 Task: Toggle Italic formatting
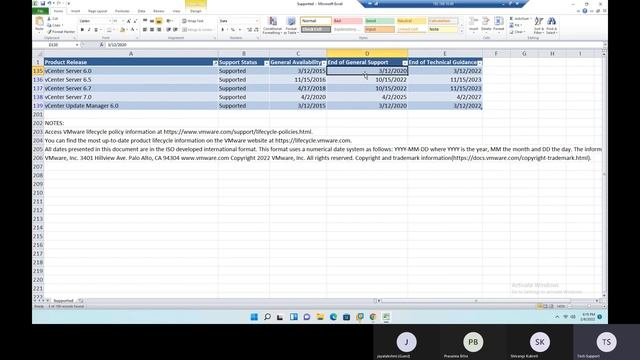(89, 30)
